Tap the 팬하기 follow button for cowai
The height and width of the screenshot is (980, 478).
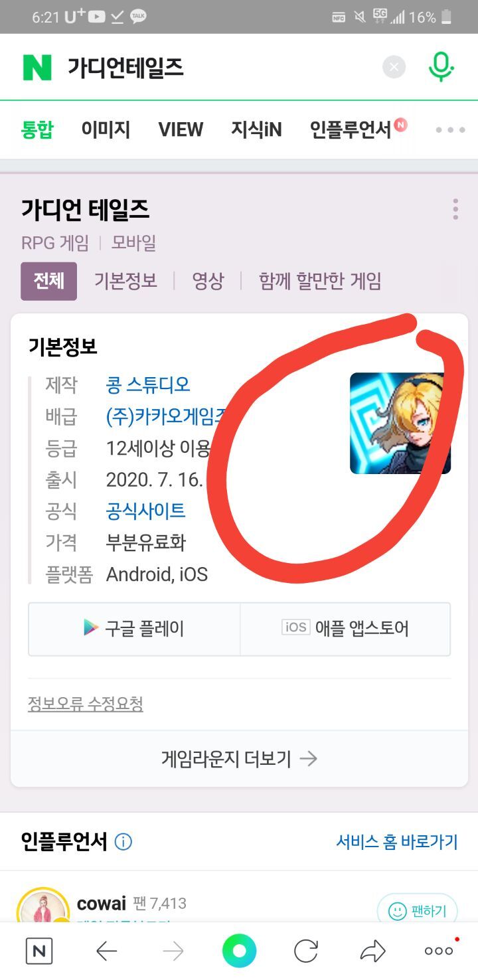417,911
